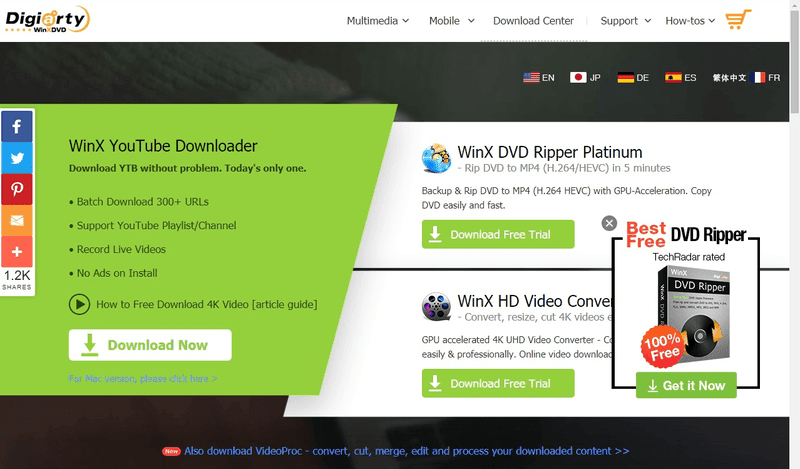Click Get it Now in the popup
Viewport: 800px width, 469px height.
tap(686, 385)
